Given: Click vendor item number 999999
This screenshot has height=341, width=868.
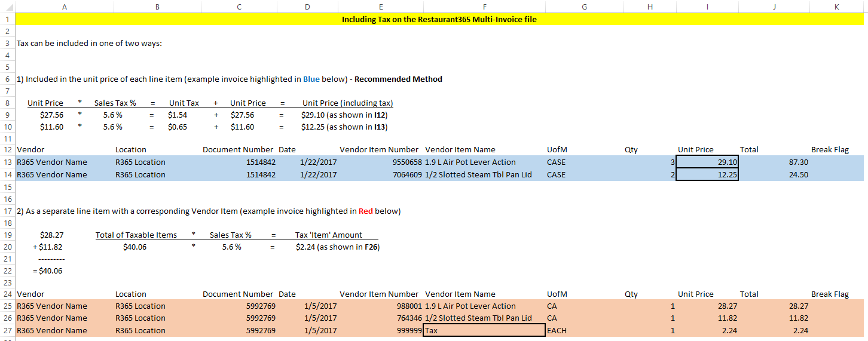Looking at the screenshot, I should tap(409, 330).
